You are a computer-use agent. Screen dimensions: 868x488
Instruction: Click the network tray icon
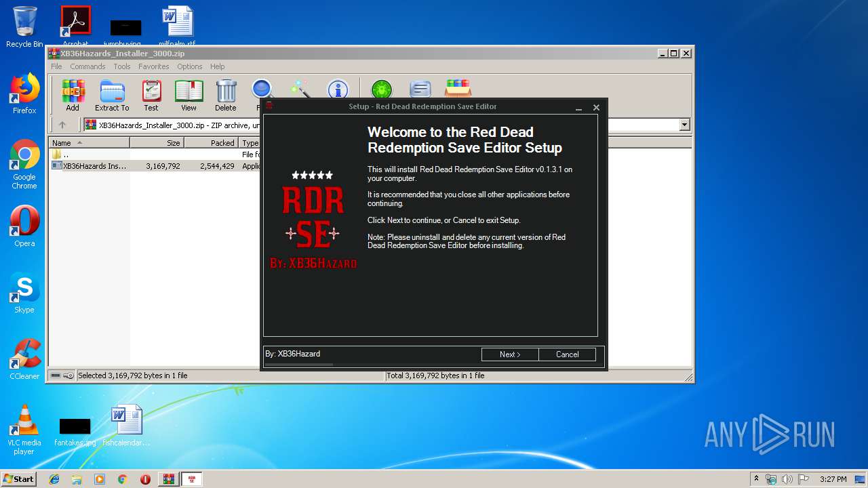click(x=771, y=479)
